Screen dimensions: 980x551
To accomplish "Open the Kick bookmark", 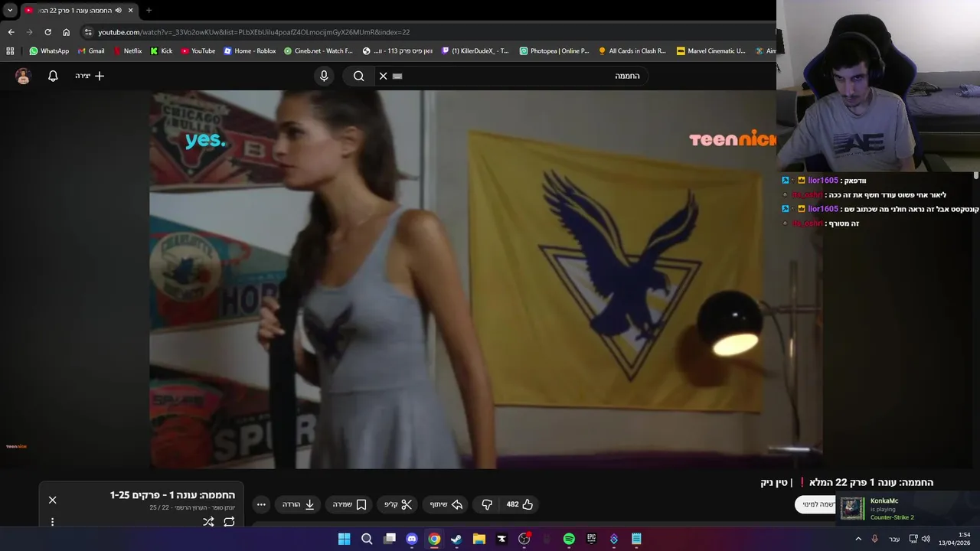I will (162, 51).
